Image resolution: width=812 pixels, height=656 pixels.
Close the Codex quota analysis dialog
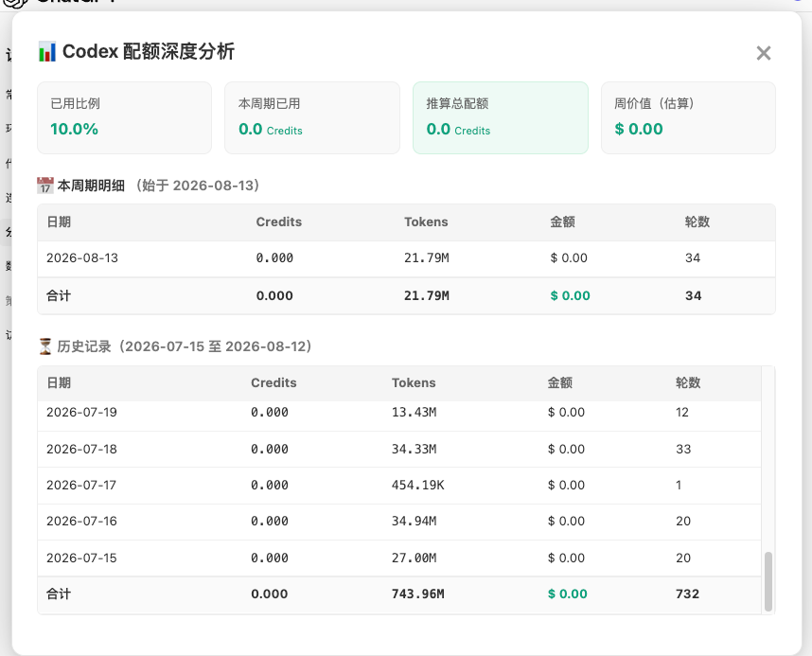coord(764,53)
